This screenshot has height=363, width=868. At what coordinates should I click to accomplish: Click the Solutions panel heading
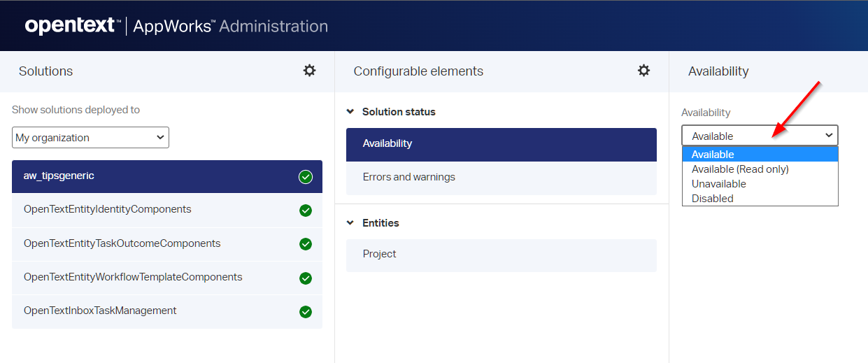pos(45,71)
